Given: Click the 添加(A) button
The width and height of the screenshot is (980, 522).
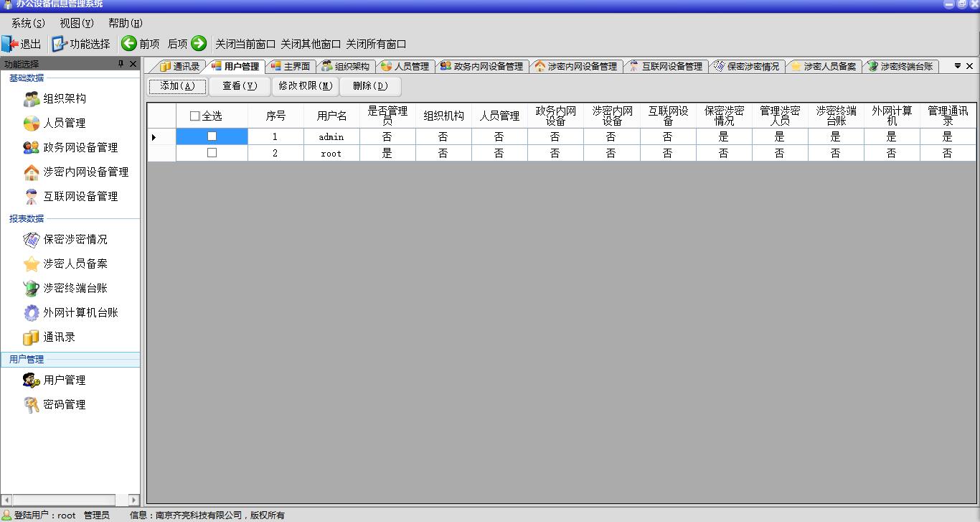Looking at the screenshot, I should tap(177, 86).
